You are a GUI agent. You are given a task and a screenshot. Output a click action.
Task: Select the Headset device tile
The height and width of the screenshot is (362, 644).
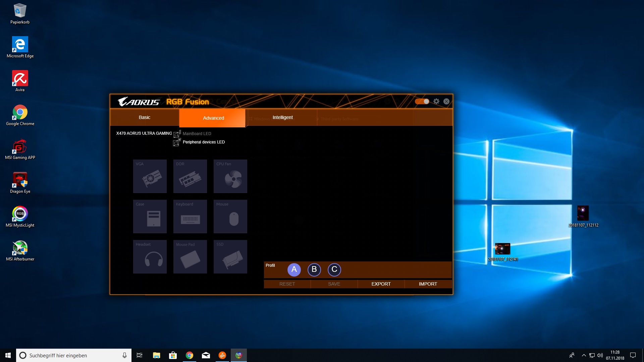(x=150, y=257)
